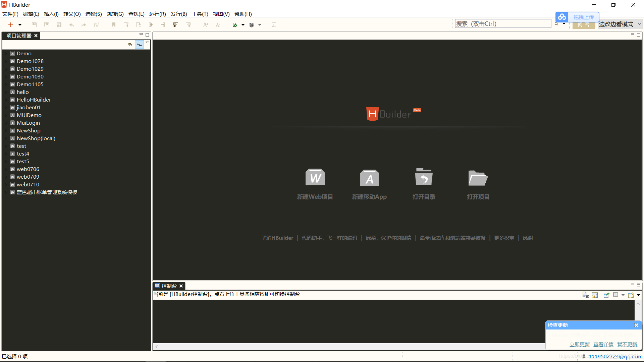
Task: Open the 感谢 link
Action: point(528,238)
